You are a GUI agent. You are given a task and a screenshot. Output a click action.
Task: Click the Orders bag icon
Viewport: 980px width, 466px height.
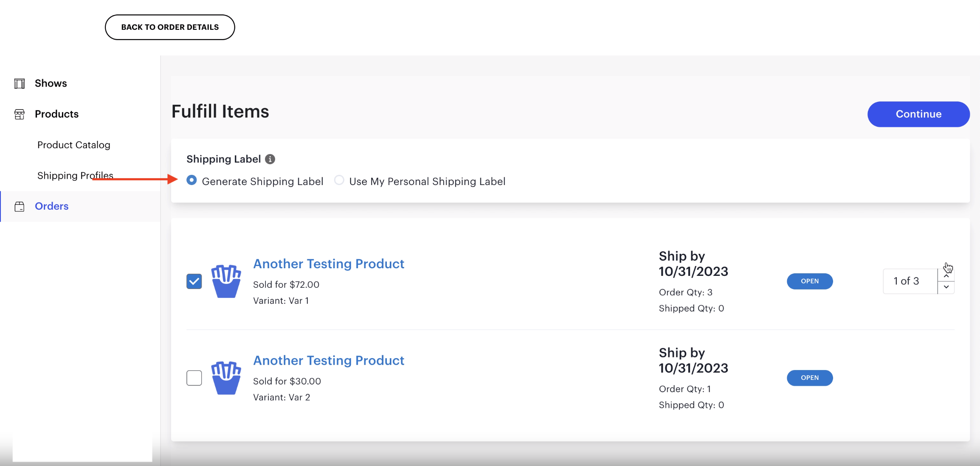19,206
